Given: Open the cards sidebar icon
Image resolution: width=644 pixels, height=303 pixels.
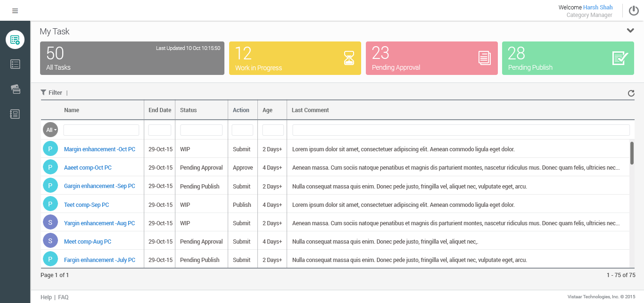Looking at the screenshot, I should [x=15, y=89].
